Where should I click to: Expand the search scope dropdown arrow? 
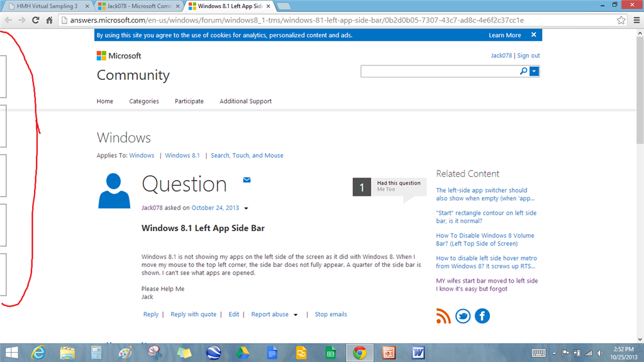click(x=535, y=72)
